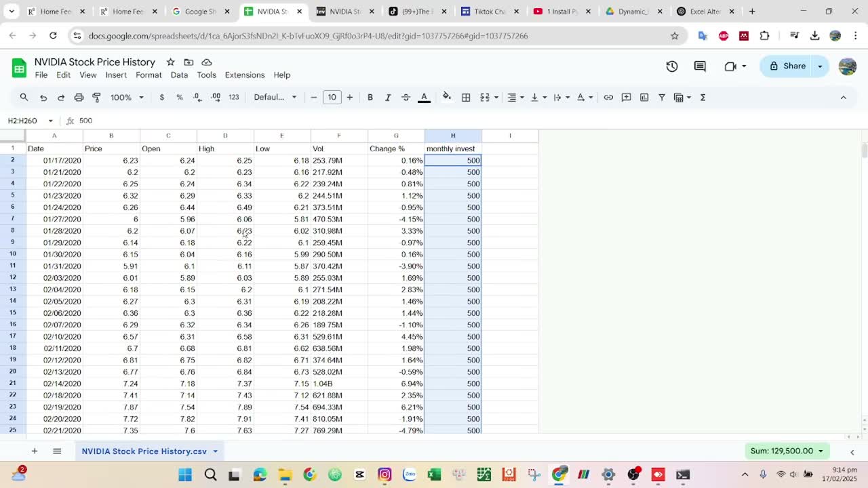The height and width of the screenshot is (488, 868).
Task: Create a filter using funnel icon
Action: [662, 98]
